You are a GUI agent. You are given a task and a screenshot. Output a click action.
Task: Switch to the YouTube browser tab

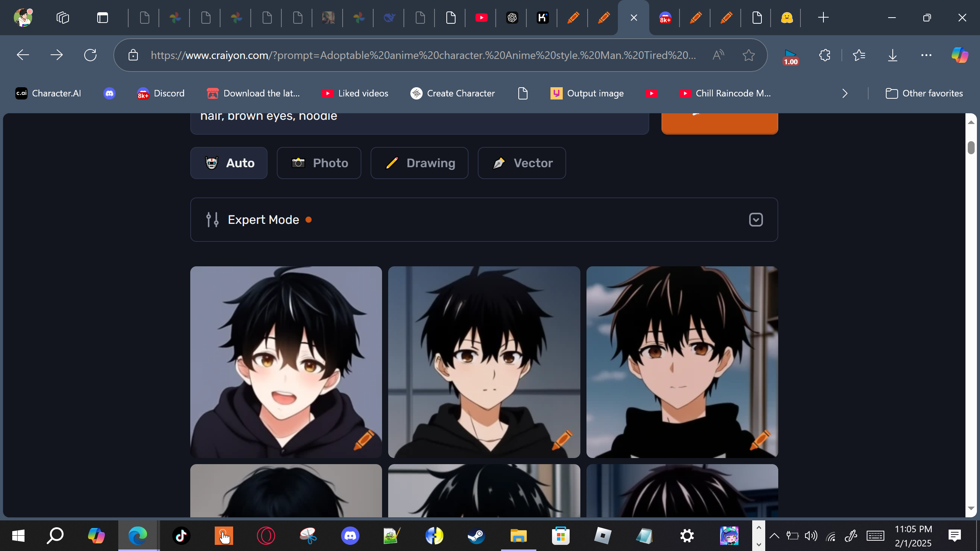(x=481, y=18)
